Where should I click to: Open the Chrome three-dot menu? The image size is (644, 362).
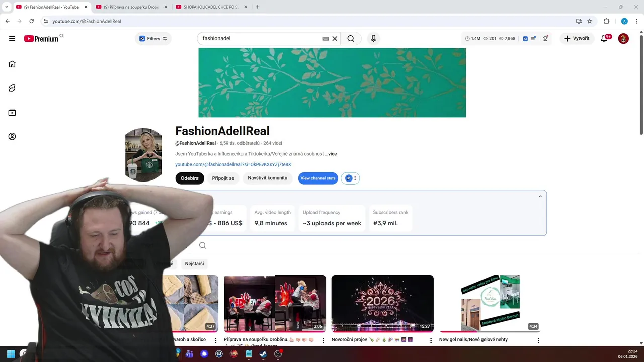(x=637, y=21)
